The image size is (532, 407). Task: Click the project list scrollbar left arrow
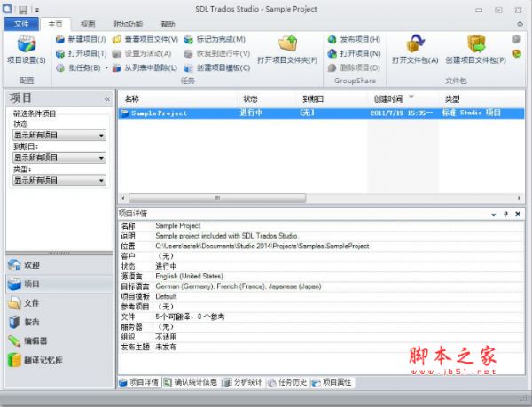tap(123, 198)
